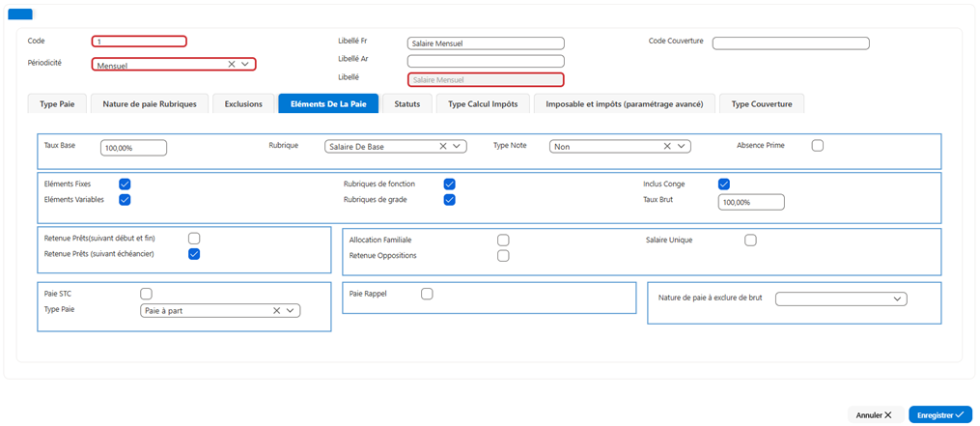Expand the Rubrique dropdown arrow
Image resolution: width=980 pixels, height=426 pixels.
pos(457,147)
